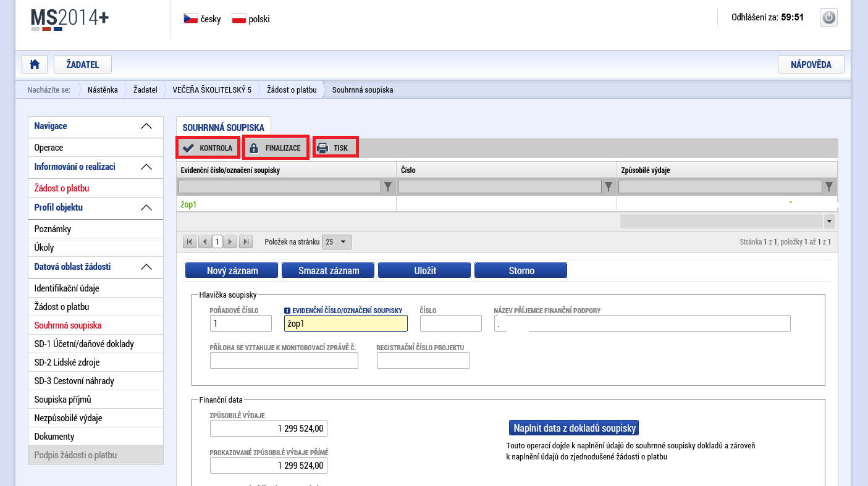Click Evidenční číslo/označení soupisky field
Screen dimensions: 868x486
click(346, 324)
